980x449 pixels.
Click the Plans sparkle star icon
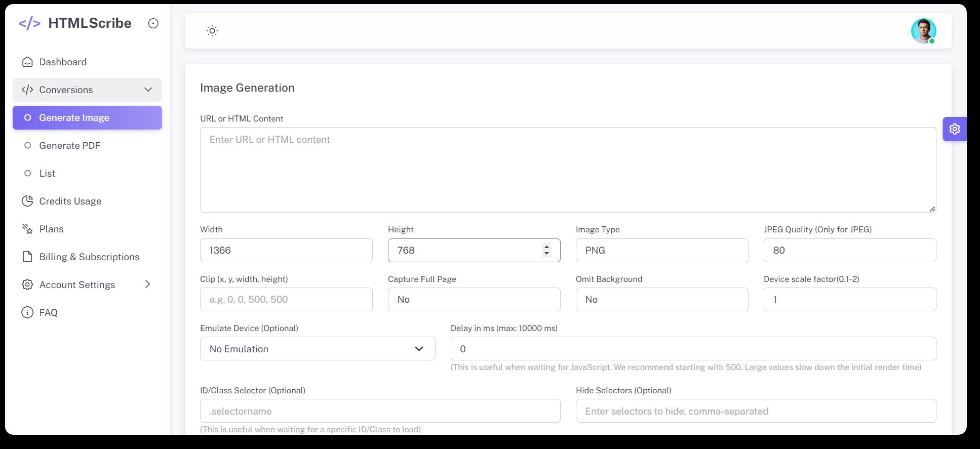(x=27, y=229)
